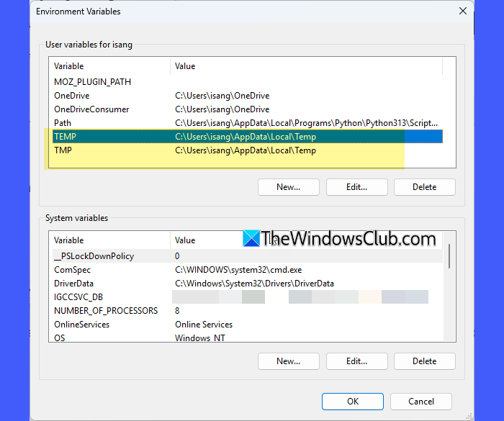Click the Python313 Scripts path value

pos(306,123)
